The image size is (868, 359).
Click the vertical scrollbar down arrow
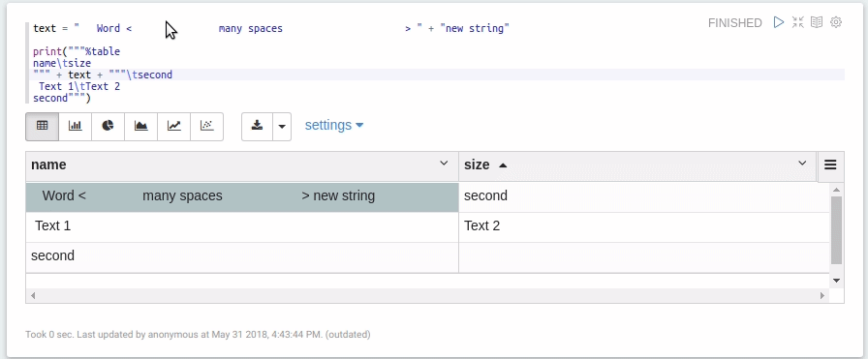pyautogui.click(x=836, y=281)
